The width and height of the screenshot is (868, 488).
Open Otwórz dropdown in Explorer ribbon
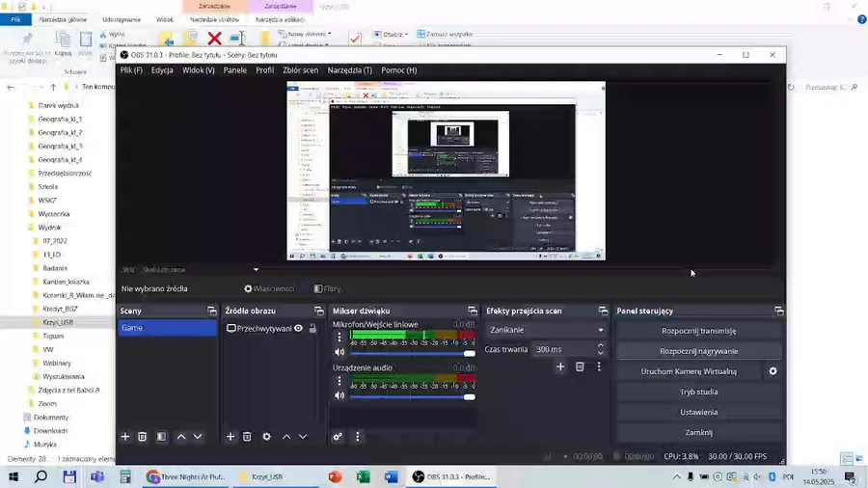(391, 34)
